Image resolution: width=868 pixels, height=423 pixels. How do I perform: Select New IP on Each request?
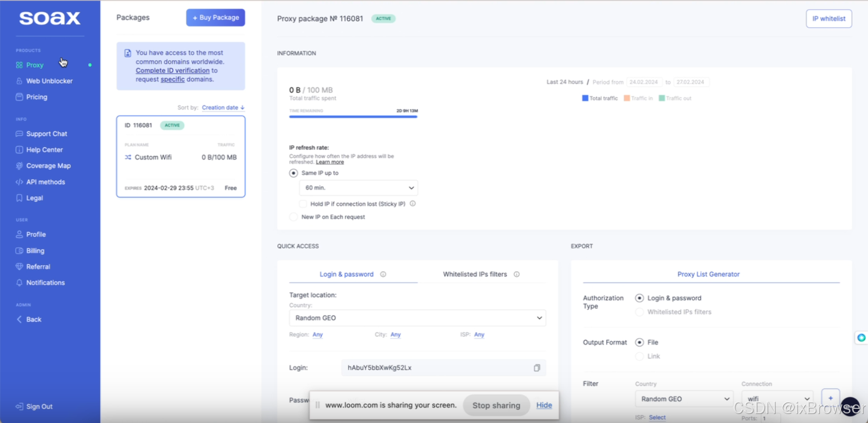[x=293, y=217]
